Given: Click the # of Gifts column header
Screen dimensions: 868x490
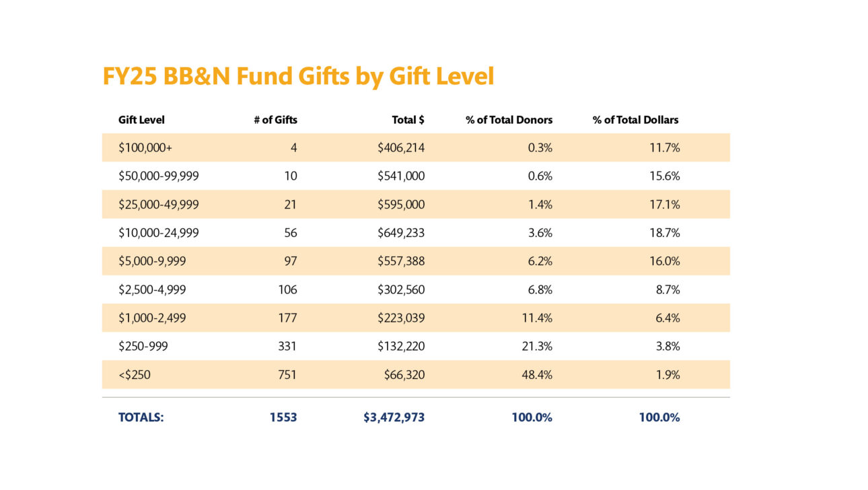Looking at the screenshot, I should [x=275, y=120].
